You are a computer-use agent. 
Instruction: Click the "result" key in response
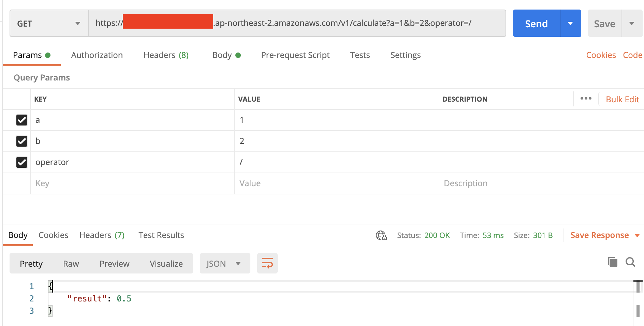pyautogui.click(x=87, y=299)
